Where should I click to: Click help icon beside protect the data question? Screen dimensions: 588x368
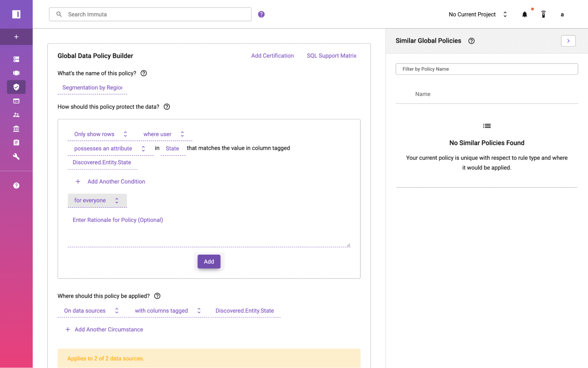point(167,107)
